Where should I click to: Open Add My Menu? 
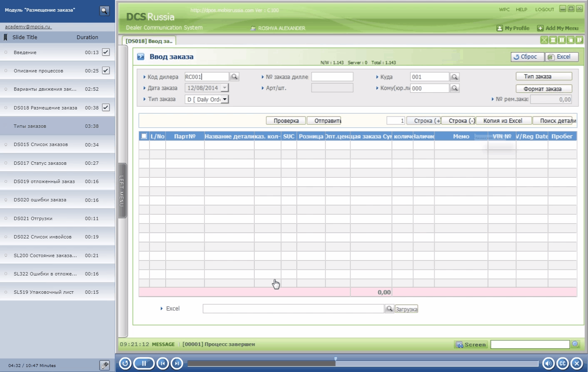558,28
